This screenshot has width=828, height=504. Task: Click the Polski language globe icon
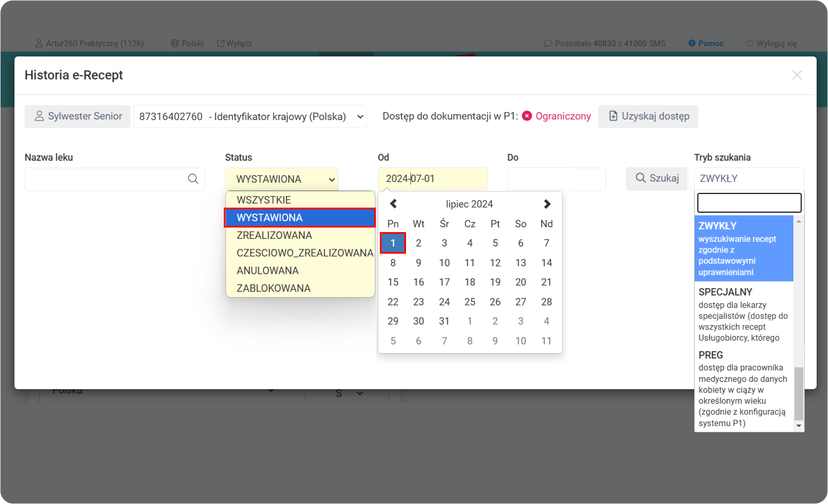[175, 43]
